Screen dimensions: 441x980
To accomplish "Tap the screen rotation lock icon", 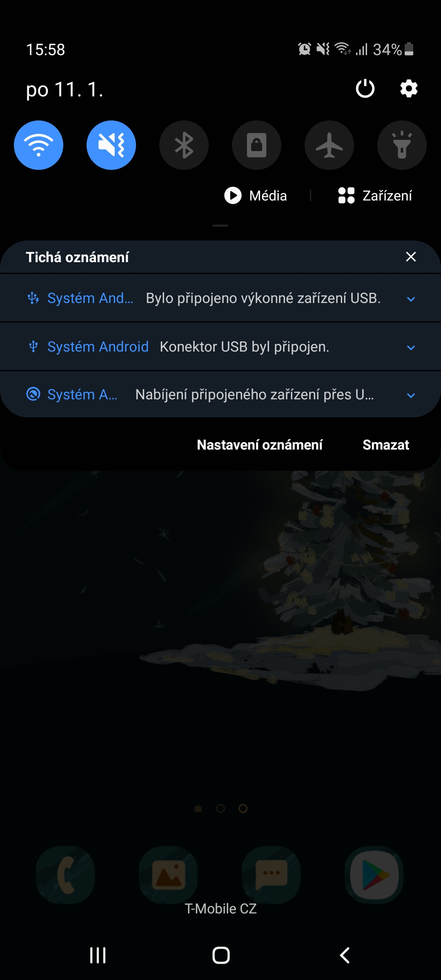I will click(256, 145).
